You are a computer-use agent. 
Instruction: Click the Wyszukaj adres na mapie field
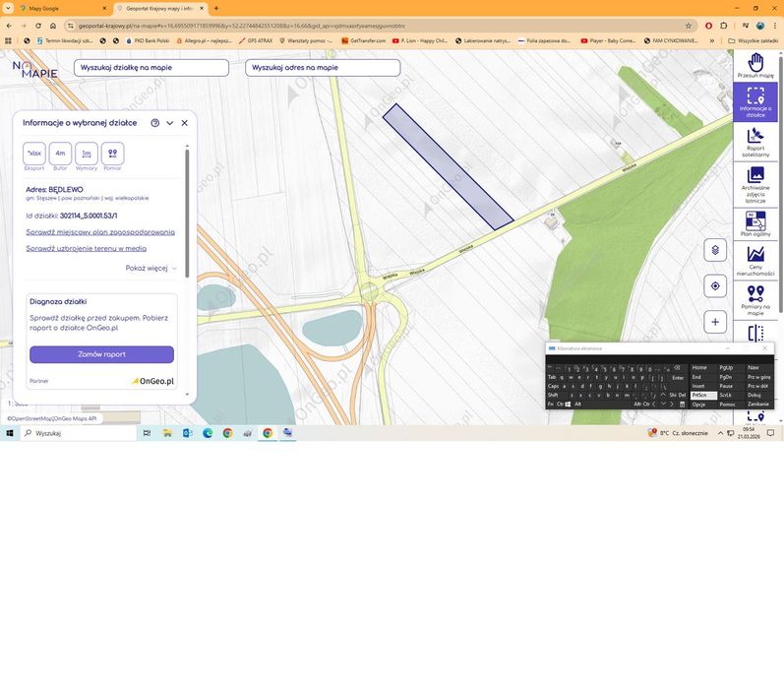(x=323, y=68)
